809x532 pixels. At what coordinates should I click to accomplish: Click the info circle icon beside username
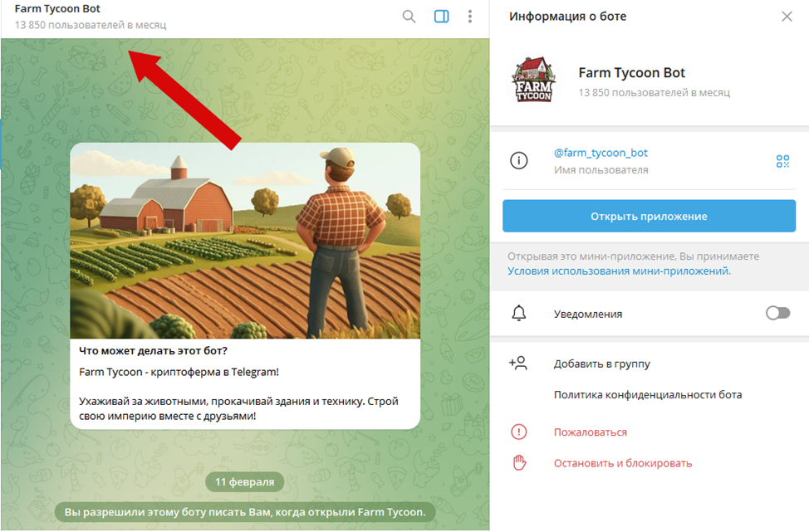pyautogui.click(x=518, y=161)
